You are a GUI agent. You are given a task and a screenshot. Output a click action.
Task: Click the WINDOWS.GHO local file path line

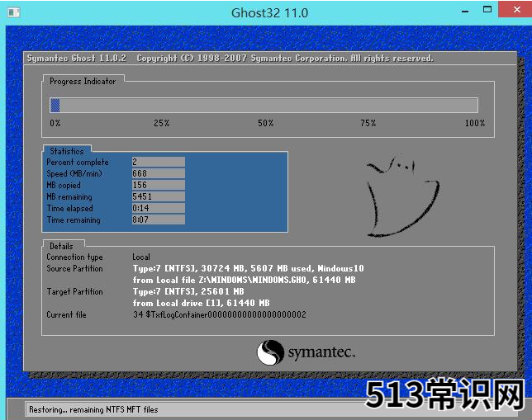click(245, 280)
